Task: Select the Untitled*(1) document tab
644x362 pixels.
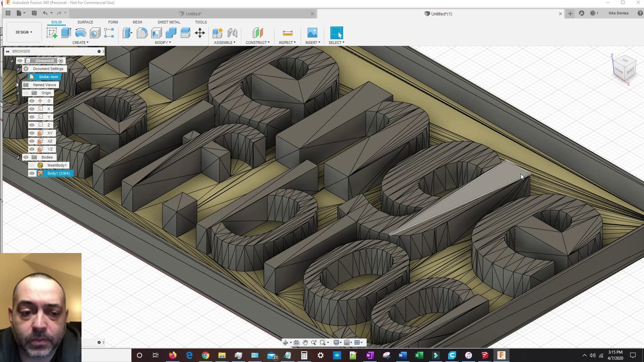Action: tap(441, 14)
